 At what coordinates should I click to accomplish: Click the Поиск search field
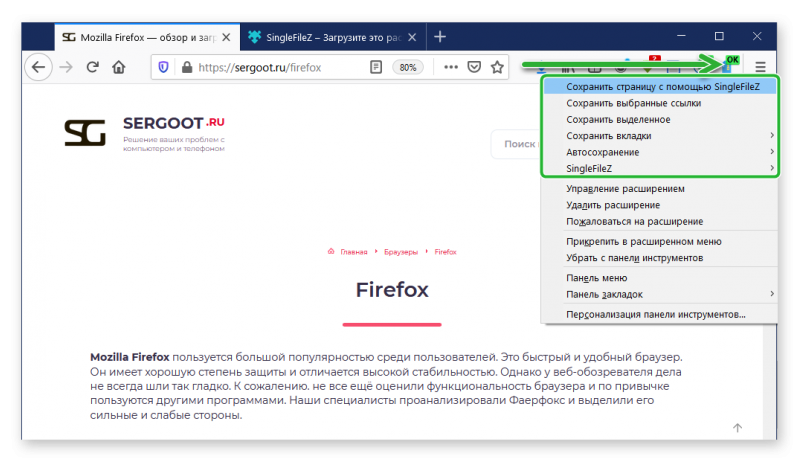point(516,144)
